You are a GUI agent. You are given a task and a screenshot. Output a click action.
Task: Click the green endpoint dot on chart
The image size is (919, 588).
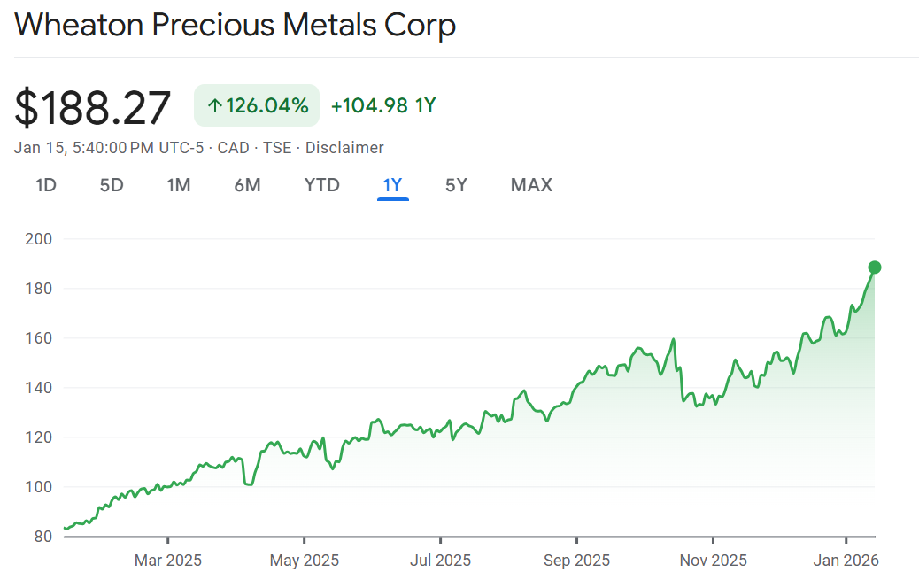coord(875,267)
